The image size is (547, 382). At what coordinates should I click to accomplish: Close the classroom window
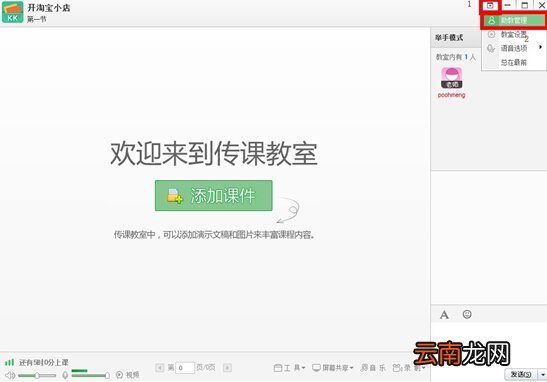pos(542,5)
